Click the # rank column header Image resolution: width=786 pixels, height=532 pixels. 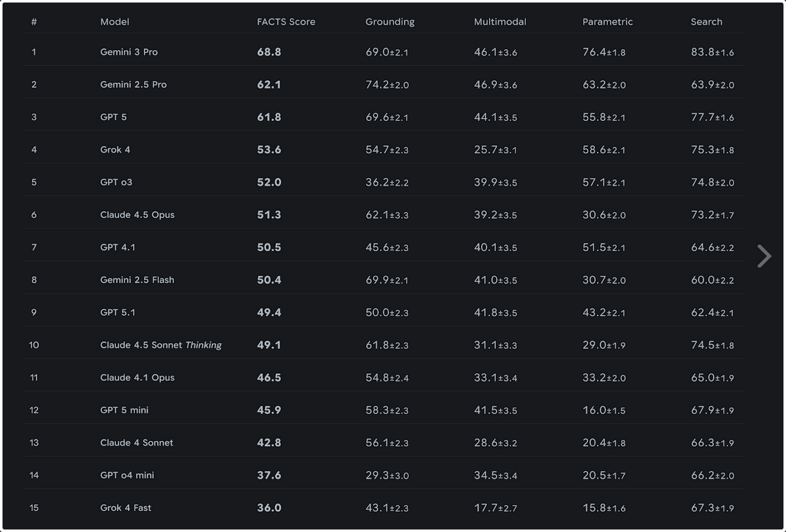click(34, 21)
